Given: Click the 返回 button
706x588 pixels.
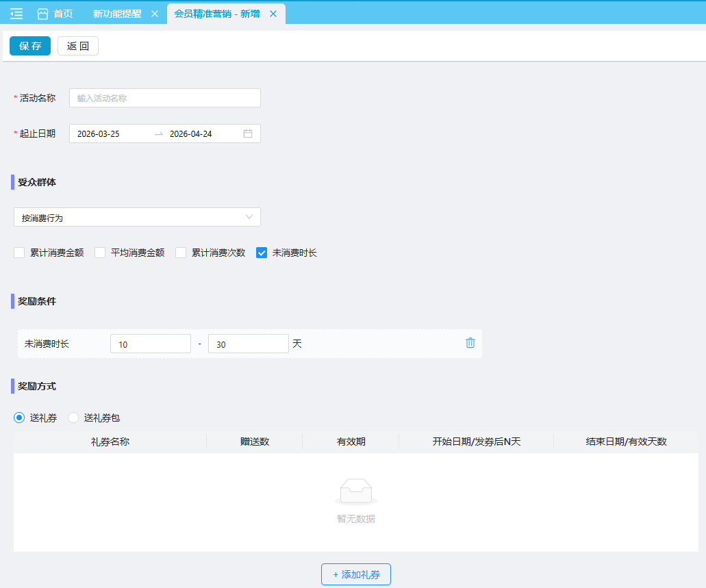Looking at the screenshot, I should click(78, 46).
